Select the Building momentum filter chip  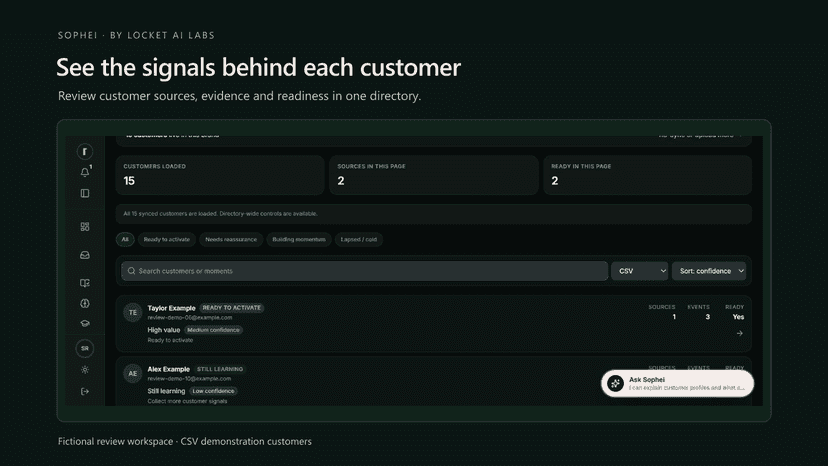tap(299, 239)
